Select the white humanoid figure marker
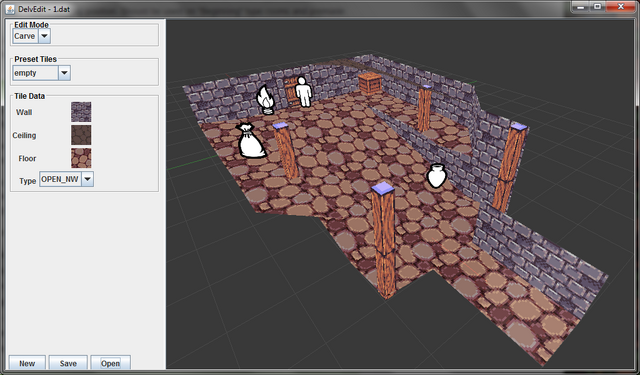 click(303, 92)
